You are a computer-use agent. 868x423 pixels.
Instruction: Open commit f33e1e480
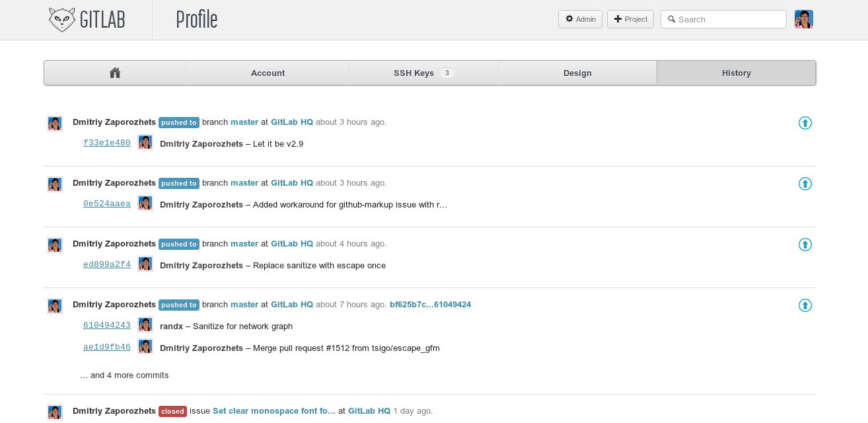(107, 143)
